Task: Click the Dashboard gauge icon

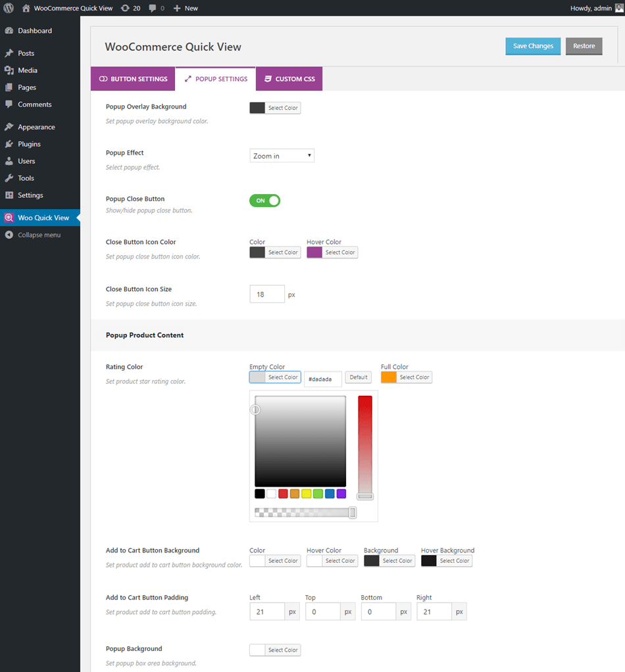Action: 9,31
